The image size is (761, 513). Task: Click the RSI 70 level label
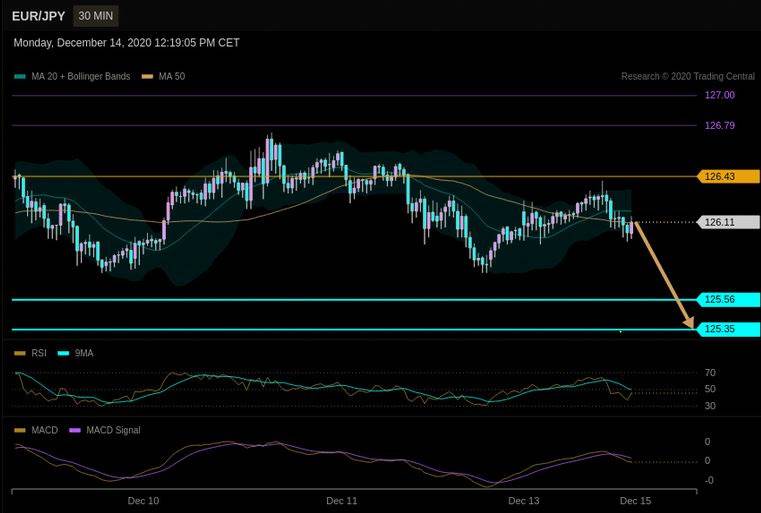pos(710,373)
